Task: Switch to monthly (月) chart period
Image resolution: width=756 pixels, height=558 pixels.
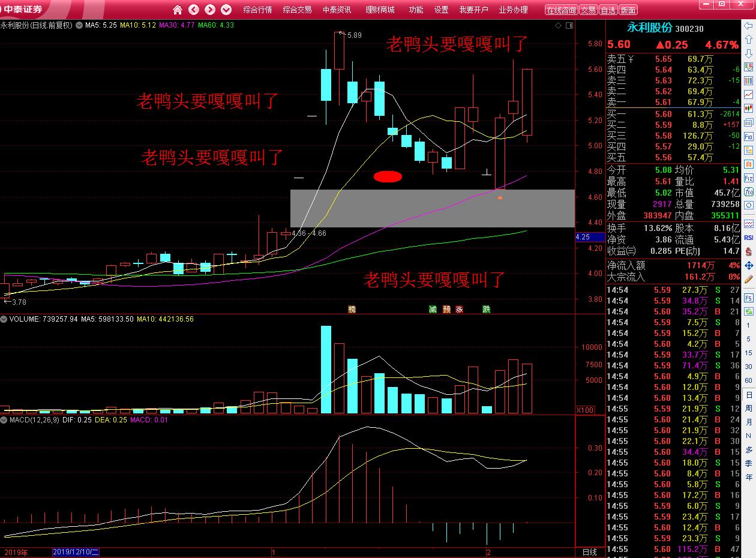Action: tap(749, 422)
